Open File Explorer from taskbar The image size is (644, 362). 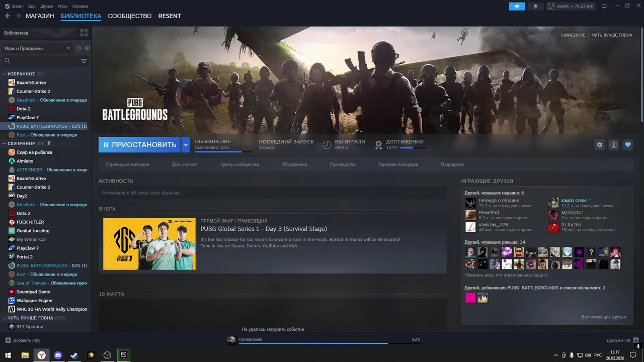click(25, 355)
